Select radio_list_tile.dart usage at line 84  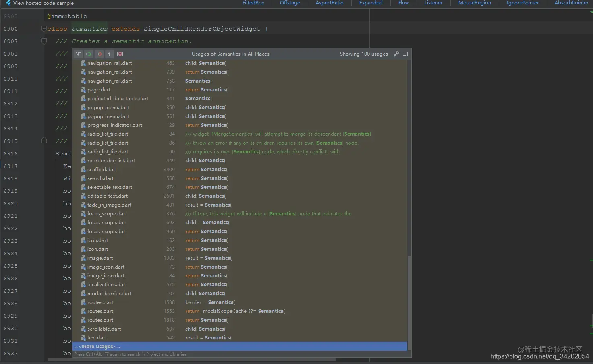(240, 134)
